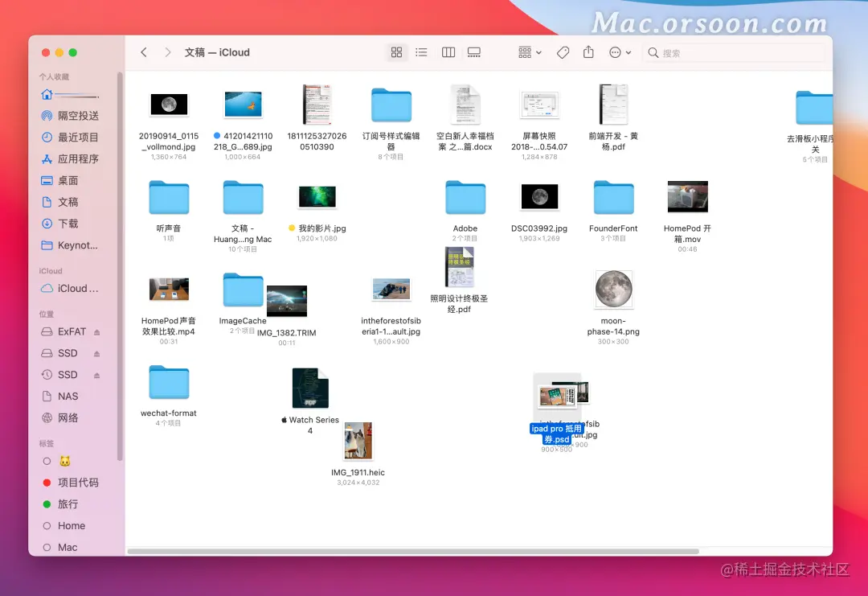Image resolution: width=868 pixels, height=596 pixels.
Task: Select the Adobe folder
Action: [465, 198]
